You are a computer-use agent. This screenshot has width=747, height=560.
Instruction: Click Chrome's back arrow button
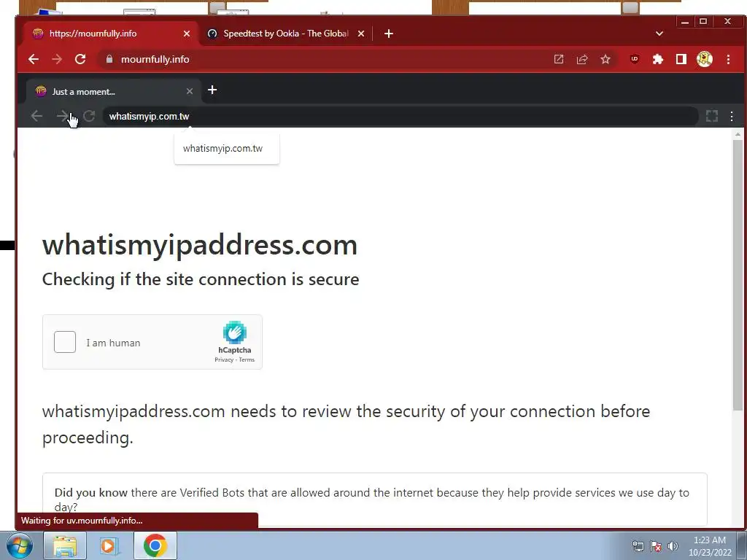(x=34, y=59)
